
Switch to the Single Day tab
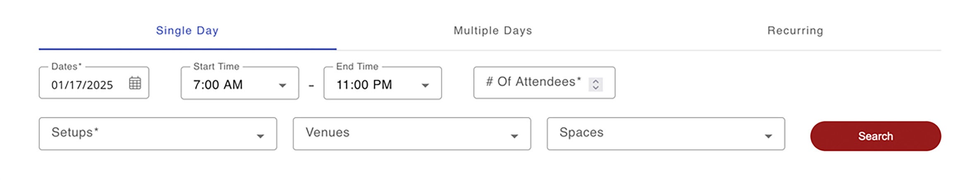tap(187, 31)
